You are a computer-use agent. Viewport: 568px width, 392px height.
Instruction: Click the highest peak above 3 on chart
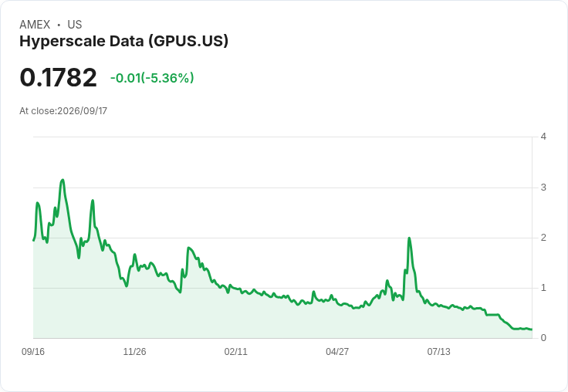tap(63, 180)
